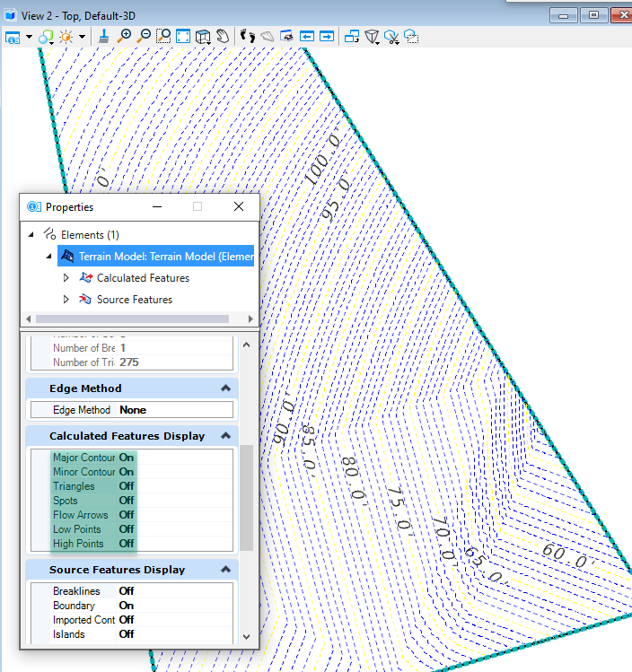Select Terrain Model element in tree
Viewport: 632px width, 672px height.
[x=157, y=257]
